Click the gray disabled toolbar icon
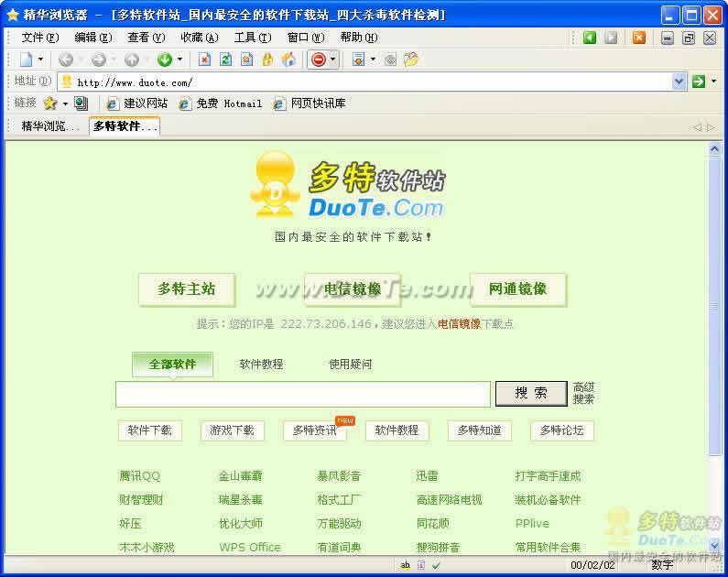Image resolution: width=728 pixels, height=577 pixels. point(390,60)
